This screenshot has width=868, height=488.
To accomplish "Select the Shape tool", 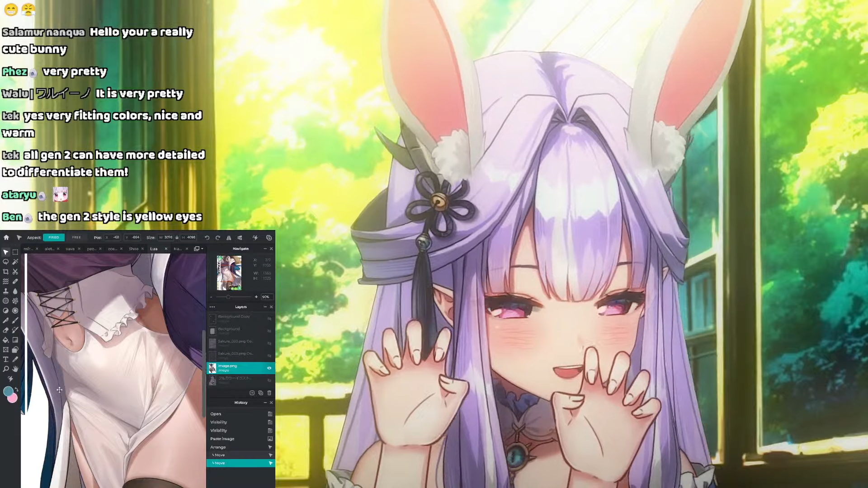I will point(15,350).
